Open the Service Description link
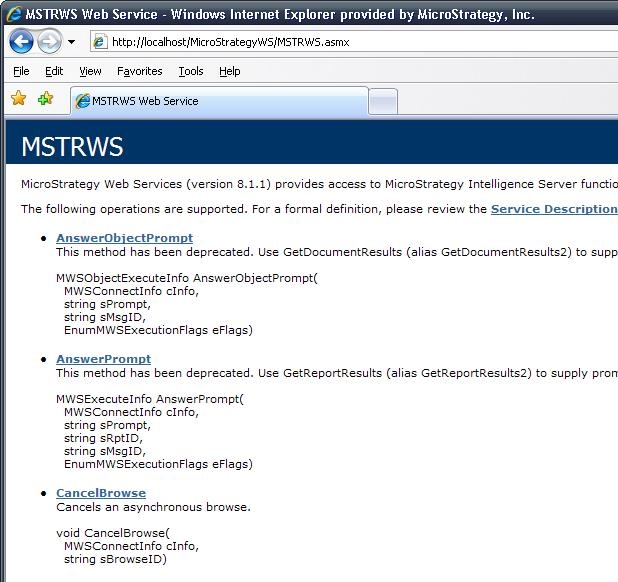 pos(554,209)
